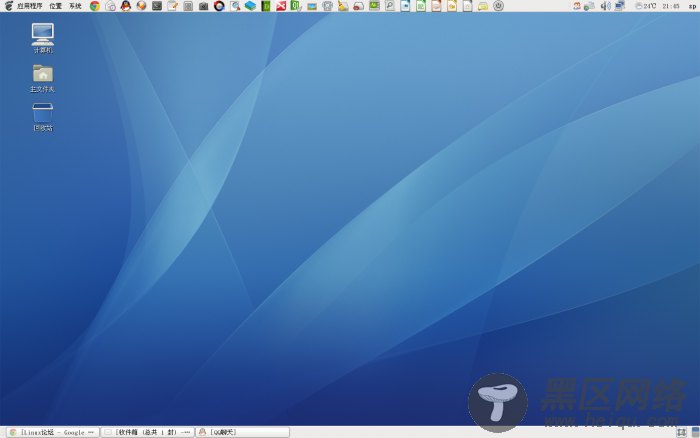Open the weather 24°C applet
700x438 pixels.
pos(646,6)
